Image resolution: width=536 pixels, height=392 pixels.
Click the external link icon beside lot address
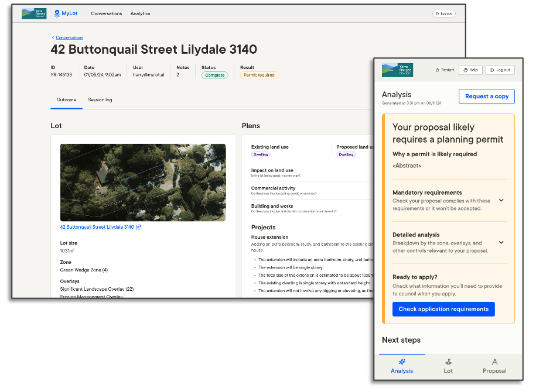[138, 227]
